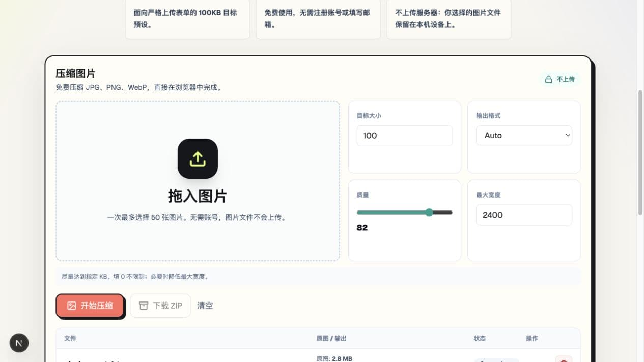644x362 pixels.
Task: Click the 压缩图片 heading
Action: [75, 73]
